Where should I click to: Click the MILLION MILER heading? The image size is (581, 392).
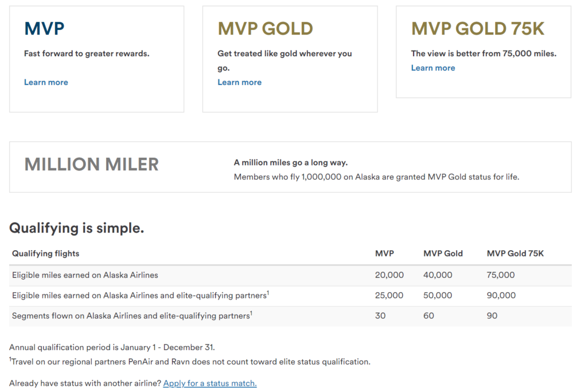click(x=91, y=165)
